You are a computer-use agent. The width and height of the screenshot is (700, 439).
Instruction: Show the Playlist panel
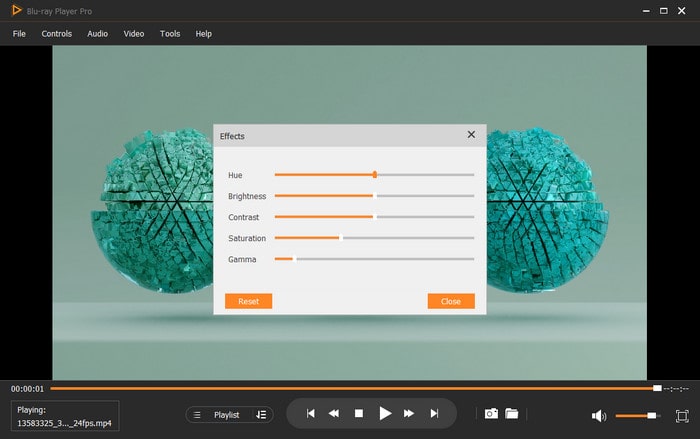click(x=227, y=415)
